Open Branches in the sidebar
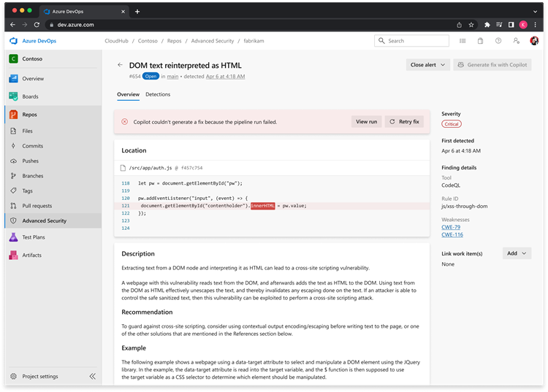The height and width of the screenshot is (392, 548). 32,176
